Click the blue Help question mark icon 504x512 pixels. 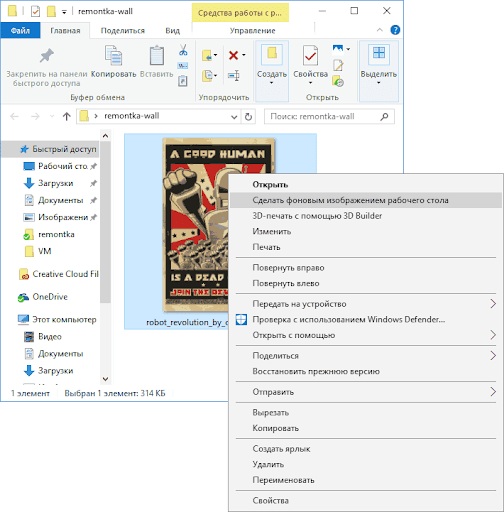pos(395,30)
